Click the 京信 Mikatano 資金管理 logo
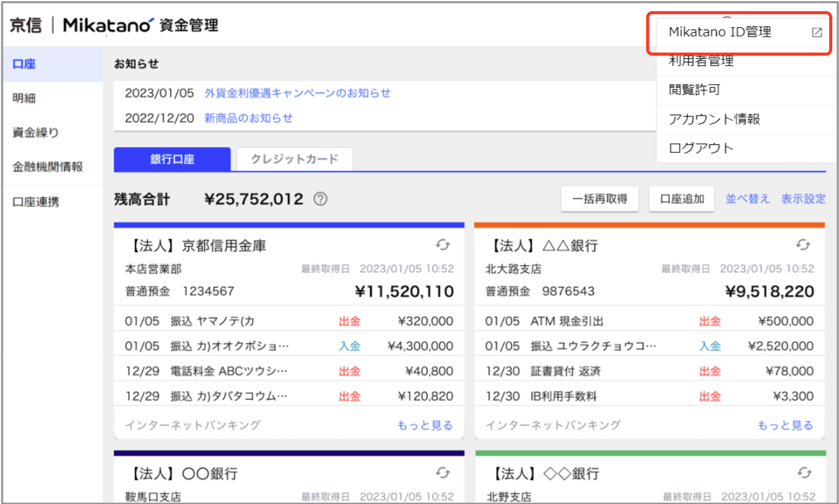This screenshot has width=839, height=504. pos(114,25)
